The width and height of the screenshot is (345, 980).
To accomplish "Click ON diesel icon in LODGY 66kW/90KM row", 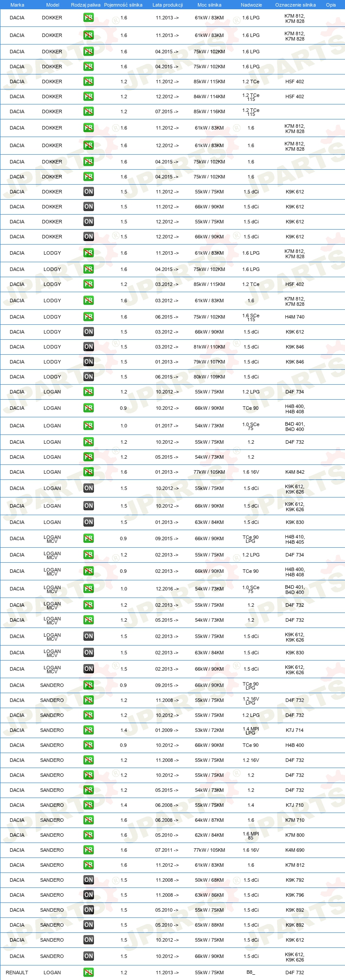I will tap(88, 332).
